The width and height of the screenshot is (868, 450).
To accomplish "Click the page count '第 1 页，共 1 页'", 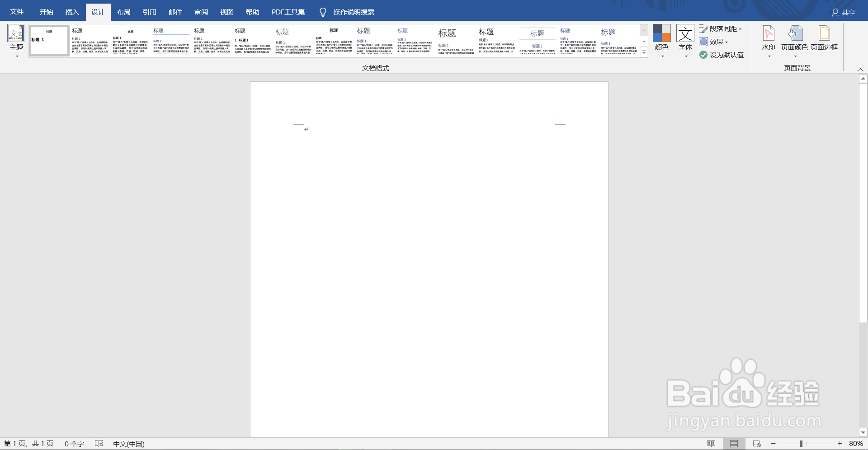I will coord(29,444).
